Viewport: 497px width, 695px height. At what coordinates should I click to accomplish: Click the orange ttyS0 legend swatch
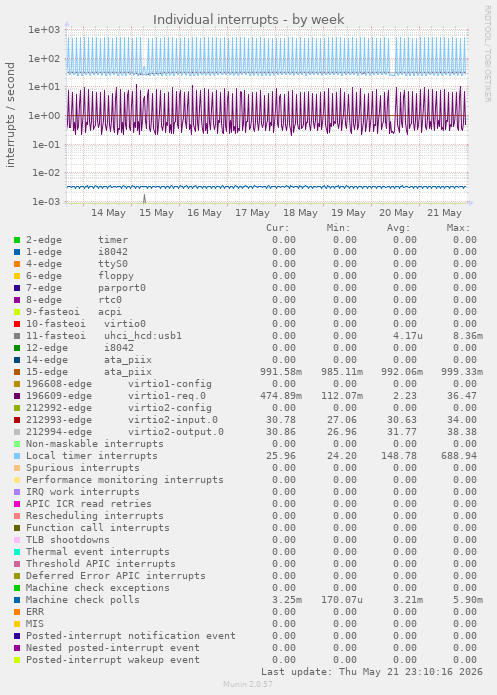17,264
